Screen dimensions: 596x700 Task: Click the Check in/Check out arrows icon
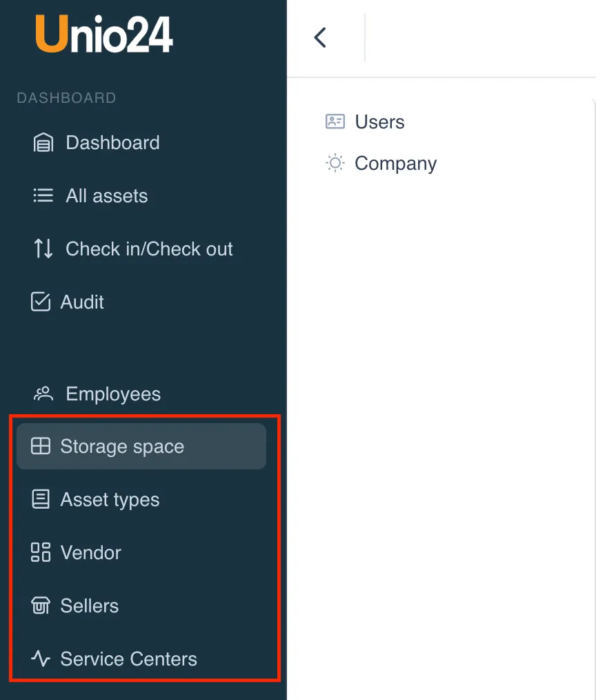(43, 249)
